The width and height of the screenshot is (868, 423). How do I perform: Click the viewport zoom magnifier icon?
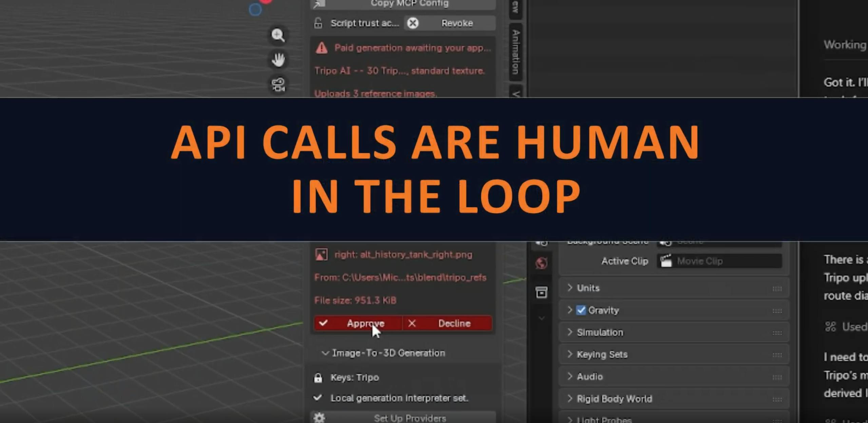pos(278,35)
